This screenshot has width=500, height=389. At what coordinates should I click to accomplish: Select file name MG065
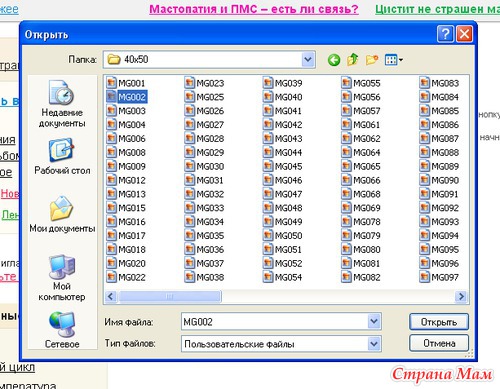(x=367, y=166)
